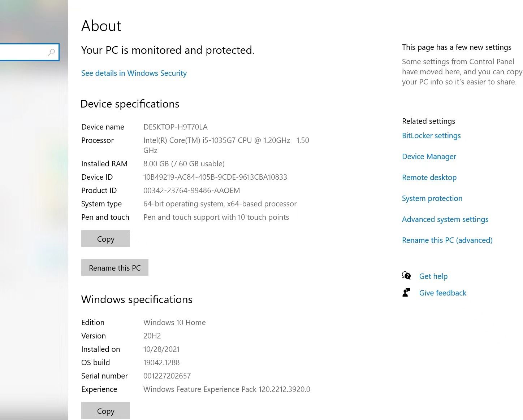Copy the device specifications
The width and height of the screenshot is (523, 420).
click(x=105, y=239)
